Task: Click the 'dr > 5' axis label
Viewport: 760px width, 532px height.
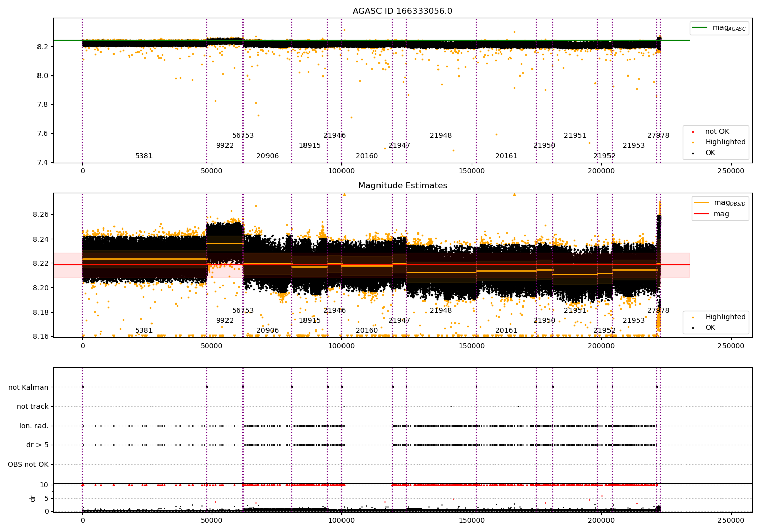Action: click(x=37, y=445)
